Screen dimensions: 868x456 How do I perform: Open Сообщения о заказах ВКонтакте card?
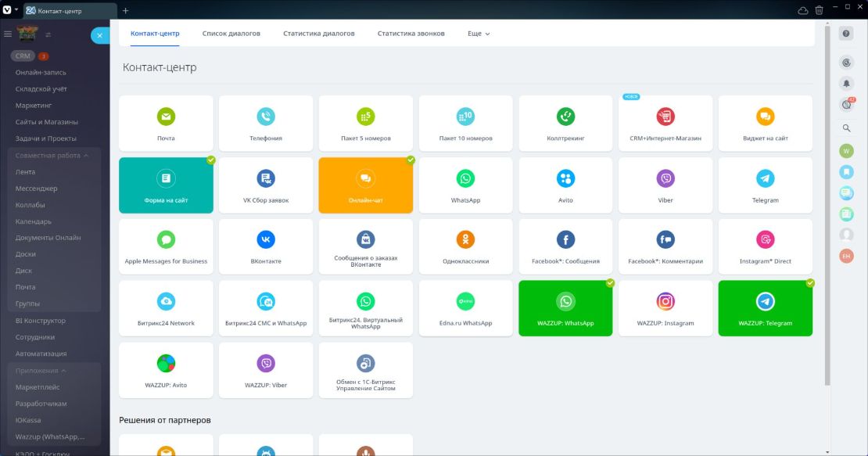click(x=366, y=247)
